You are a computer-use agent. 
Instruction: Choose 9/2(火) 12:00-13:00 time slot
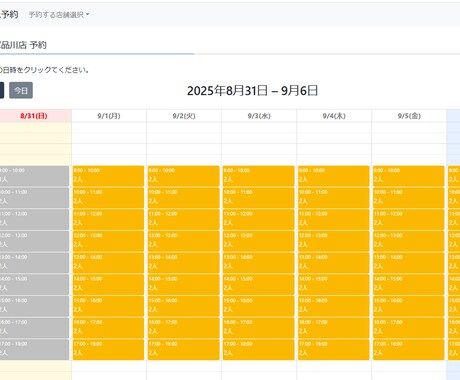(x=184, y=241)
